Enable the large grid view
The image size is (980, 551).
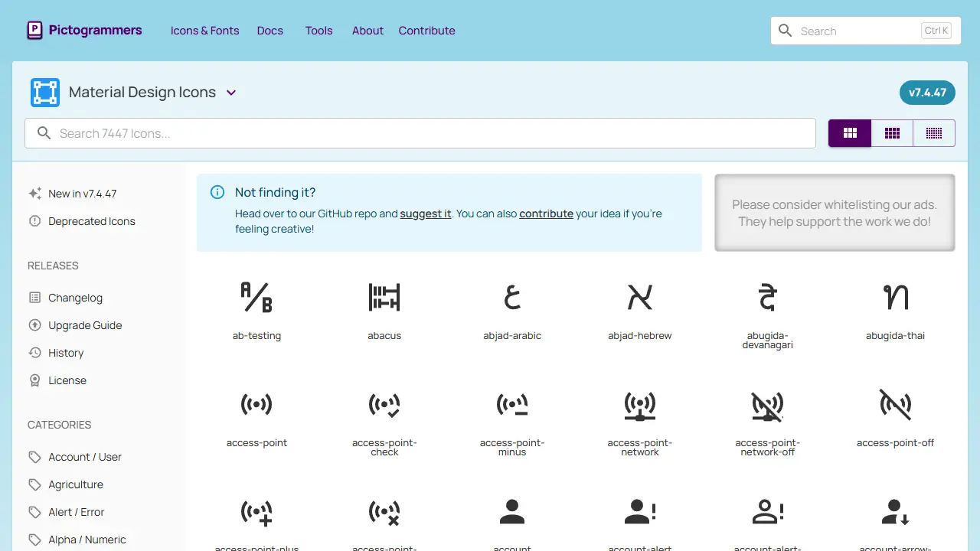tap(849, 132)
